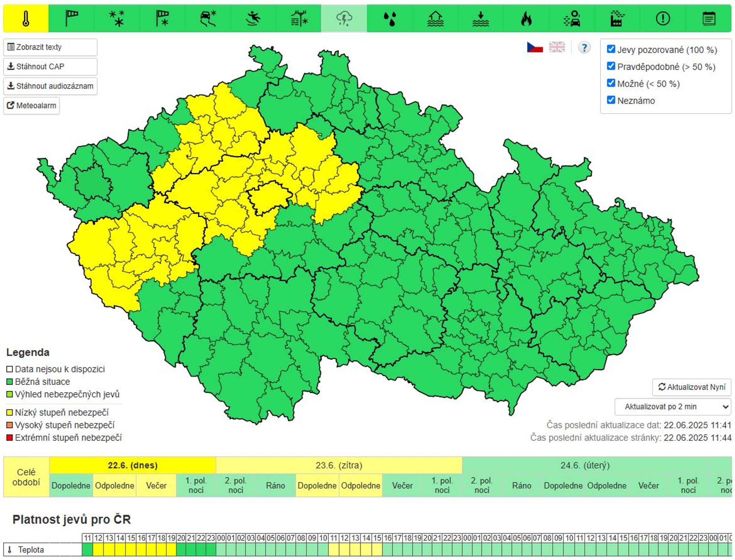Screen dimensions: 735x560
Task: Switch language to Czech flag
Action: [x=535, y=47]
